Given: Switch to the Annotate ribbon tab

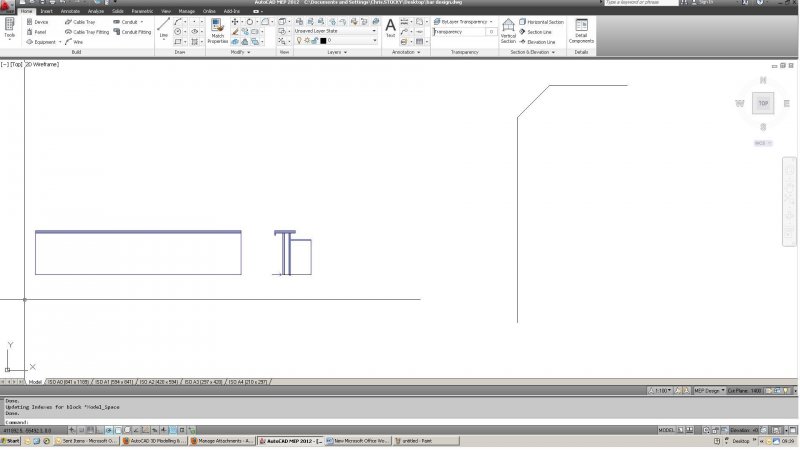Looking at the screenshot, I should 70,11.
